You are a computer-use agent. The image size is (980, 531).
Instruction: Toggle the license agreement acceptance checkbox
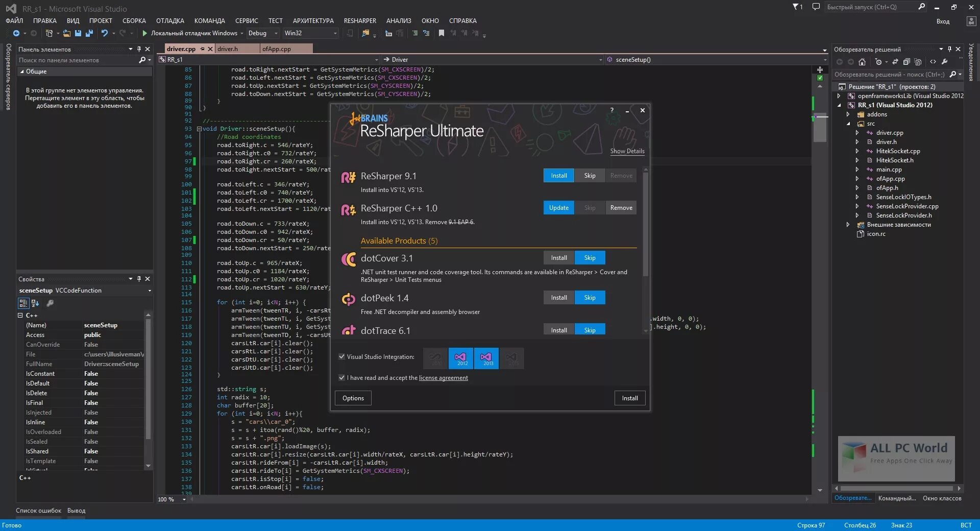tap(341, 378)
